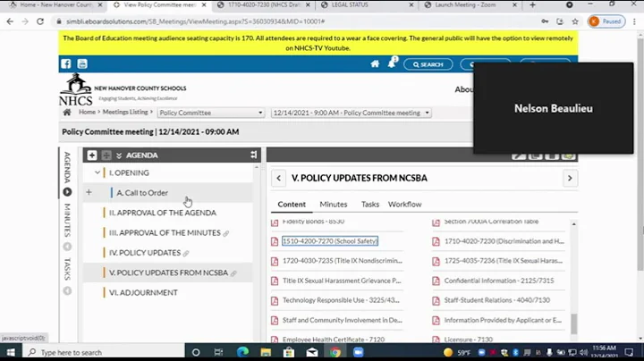
Task: Open 1725-4035-7236 Title IX Sexual Harassment file
Action: [x=504, y=261]
